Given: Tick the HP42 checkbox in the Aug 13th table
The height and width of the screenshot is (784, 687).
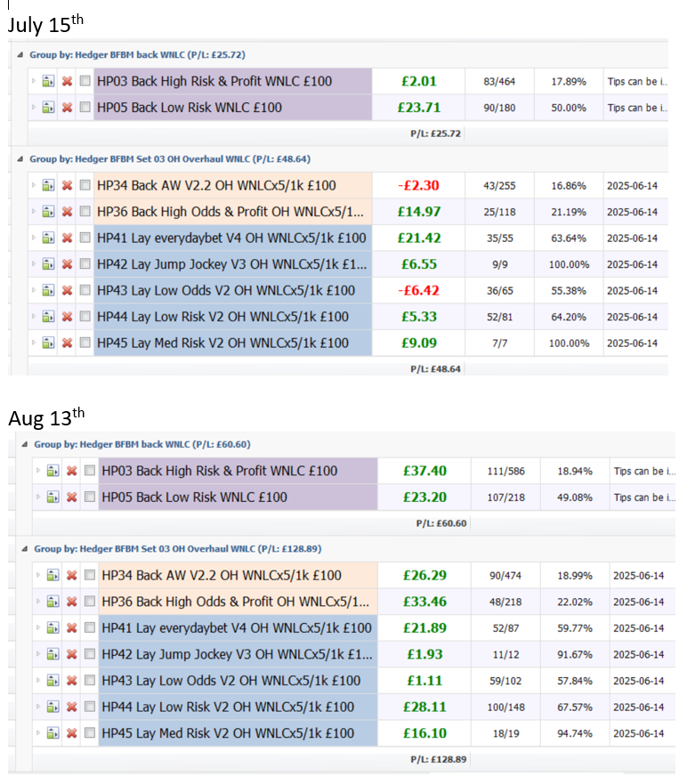Looking at the screenshot, I should (90, 655).
